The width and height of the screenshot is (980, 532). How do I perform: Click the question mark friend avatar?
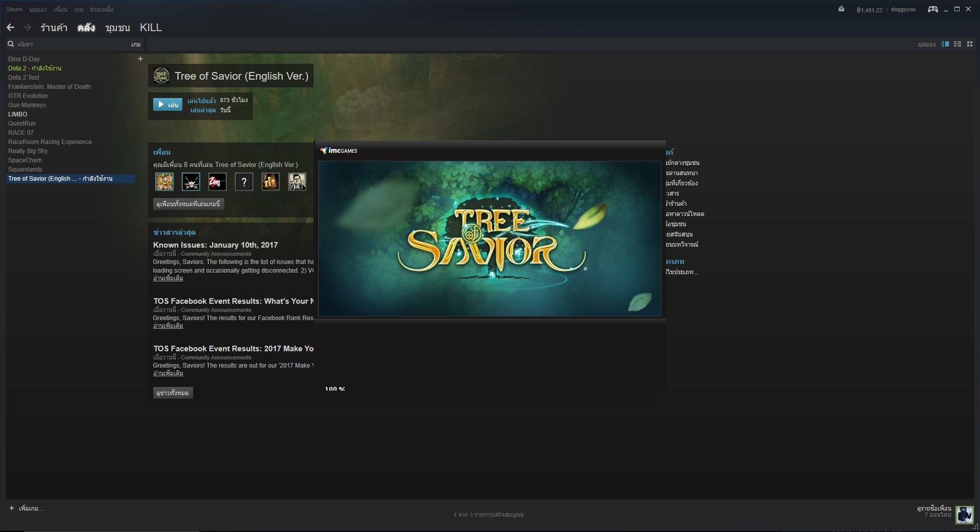pos(244,182)
